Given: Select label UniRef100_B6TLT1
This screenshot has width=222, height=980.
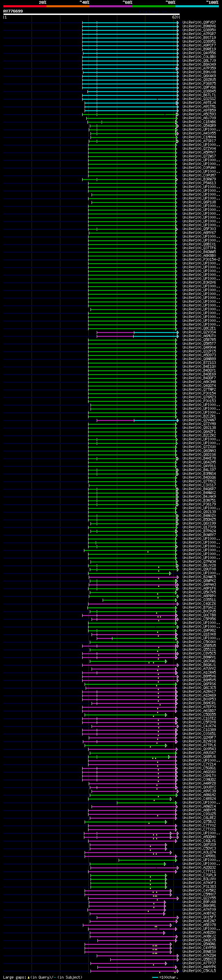Looking at the screenshot, I should pyautogui.click(x=199, y=95).
